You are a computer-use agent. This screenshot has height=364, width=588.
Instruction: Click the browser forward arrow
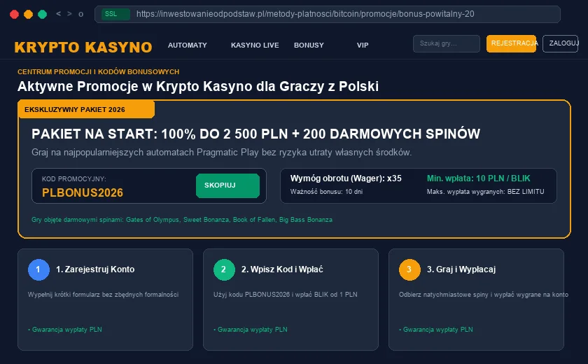(69, 14)
